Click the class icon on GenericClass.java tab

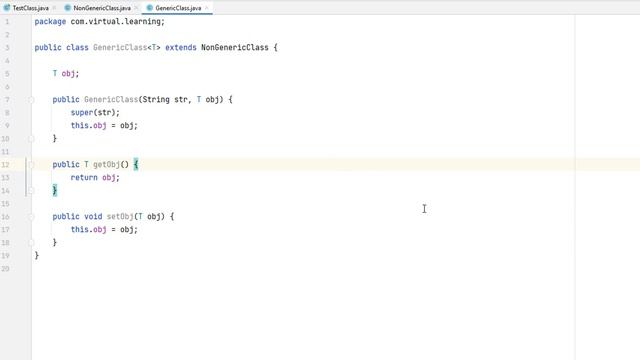click(149, 8)
